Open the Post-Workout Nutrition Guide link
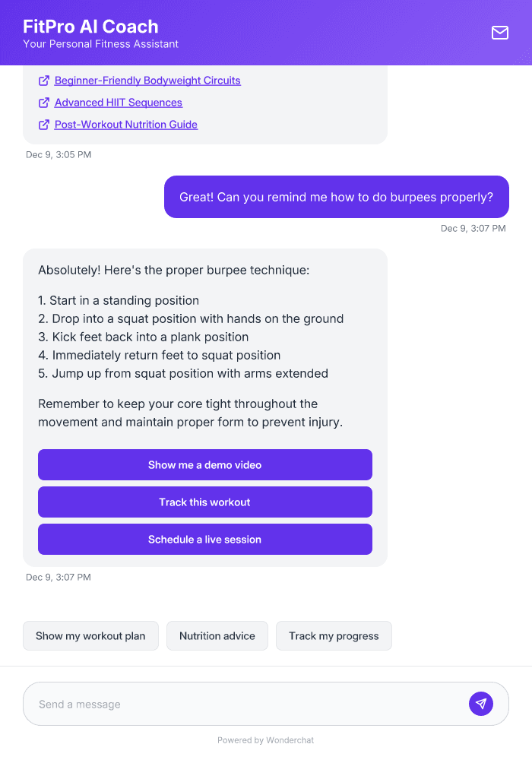The image size is (532, 760). point(125,124)
